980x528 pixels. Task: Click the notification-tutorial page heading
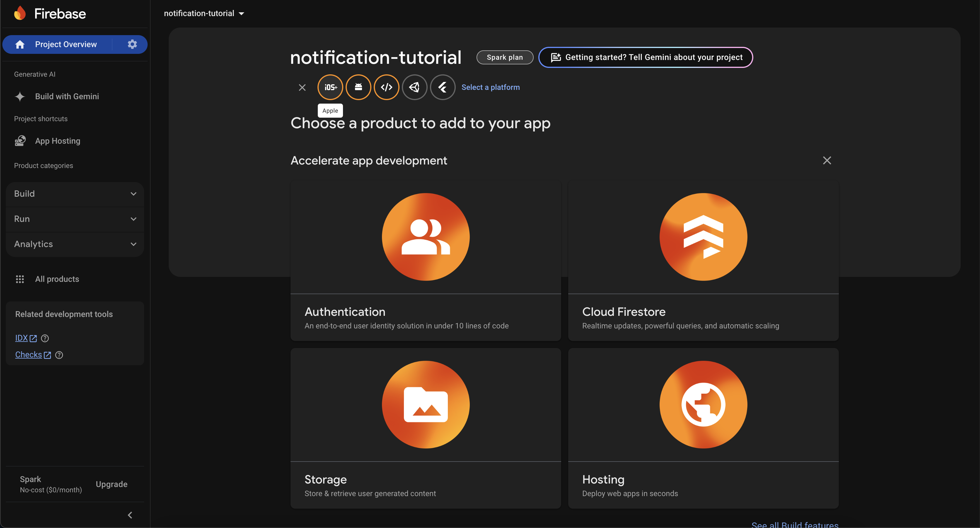click(x=376, y=57)
